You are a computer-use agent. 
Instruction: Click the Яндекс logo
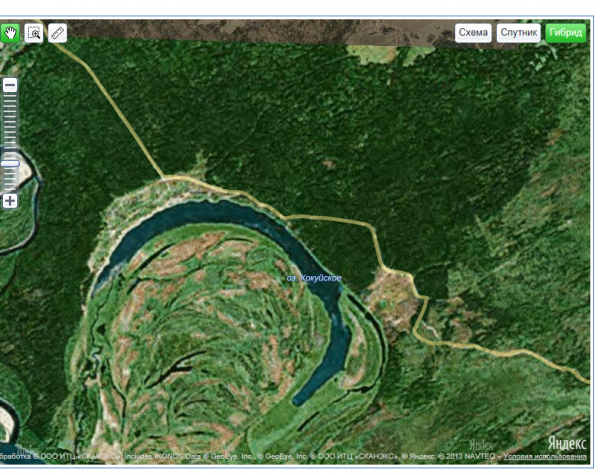click(x=567, y=443)
